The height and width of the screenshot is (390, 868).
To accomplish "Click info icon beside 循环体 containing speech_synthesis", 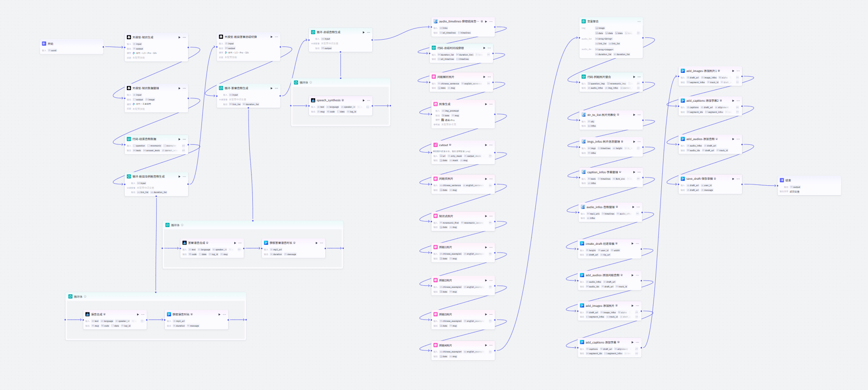I will [x=311, y=82].
